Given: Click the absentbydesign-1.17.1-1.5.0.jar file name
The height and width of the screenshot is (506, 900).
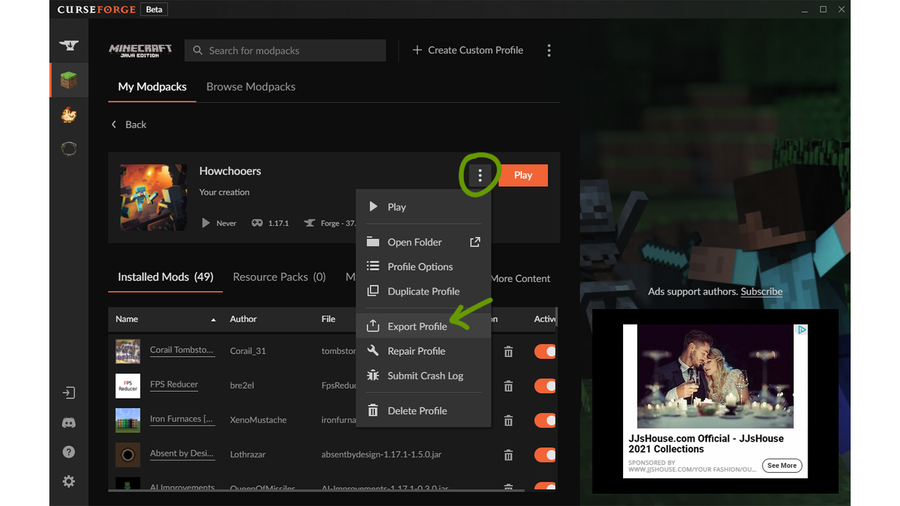Looking at the screenshot, I should (x=381, y=454).
